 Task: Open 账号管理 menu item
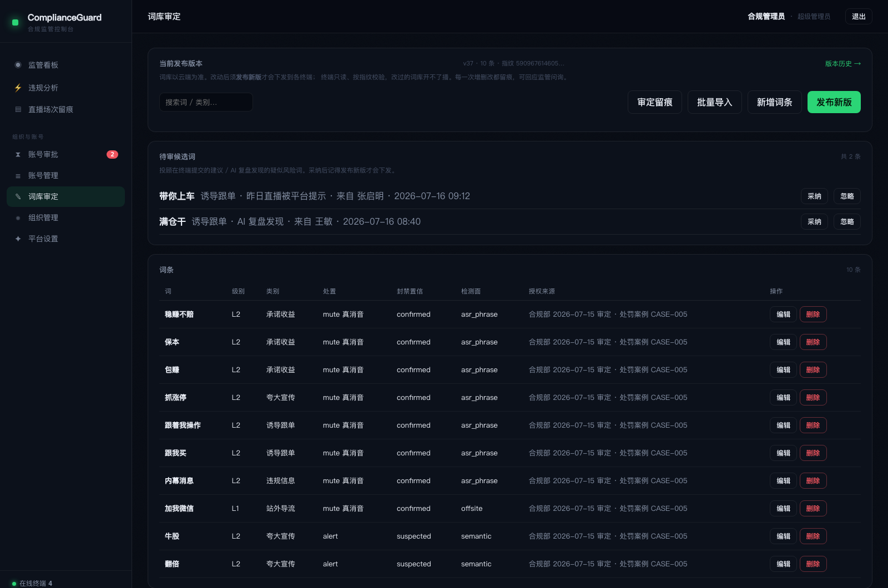(65, 175)
